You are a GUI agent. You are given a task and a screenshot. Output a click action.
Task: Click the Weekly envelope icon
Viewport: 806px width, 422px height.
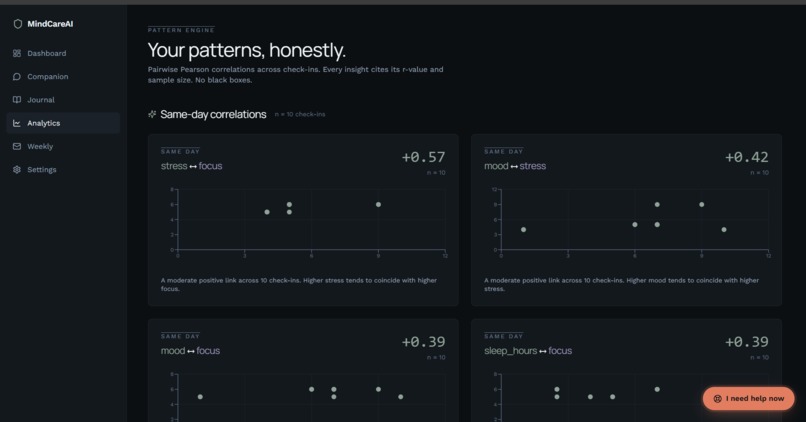[17, 146]
